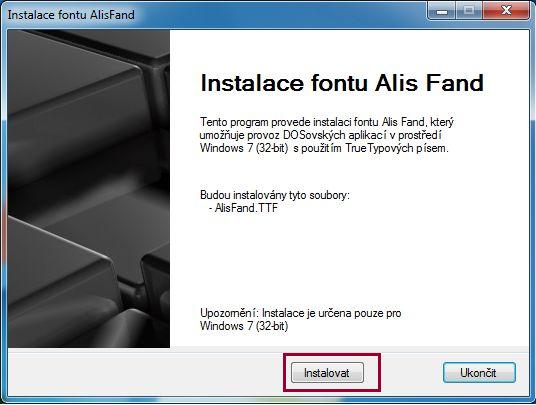This screenshot has height=405, width=536.
Task: Click the title bar text Instalace fontu AlisFand
Action: (x=71, y=15)
